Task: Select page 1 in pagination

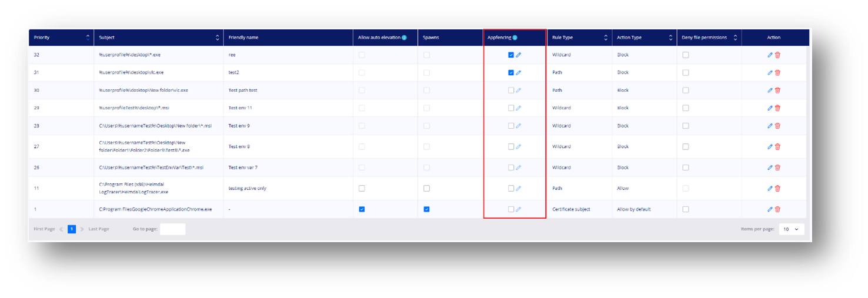Action: [72, 229]
